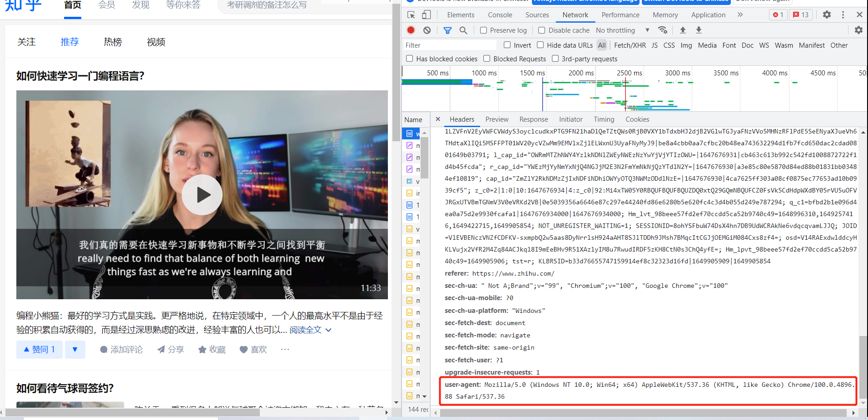The image size is (868, 420).
Task: Click 添加评论 to add comment
Action: (x=121, y=349)
